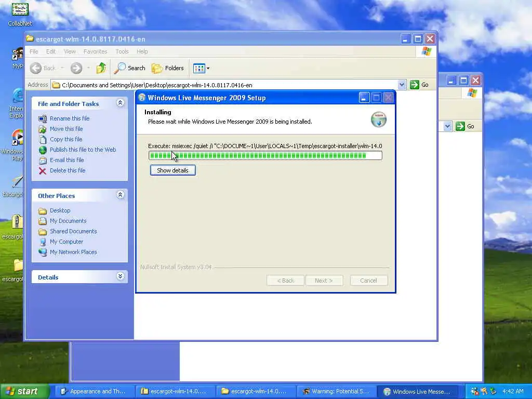The height and width of the screenshot is (399, 532).
Task: Click Move this file link
Action: (x=66, y=129)
